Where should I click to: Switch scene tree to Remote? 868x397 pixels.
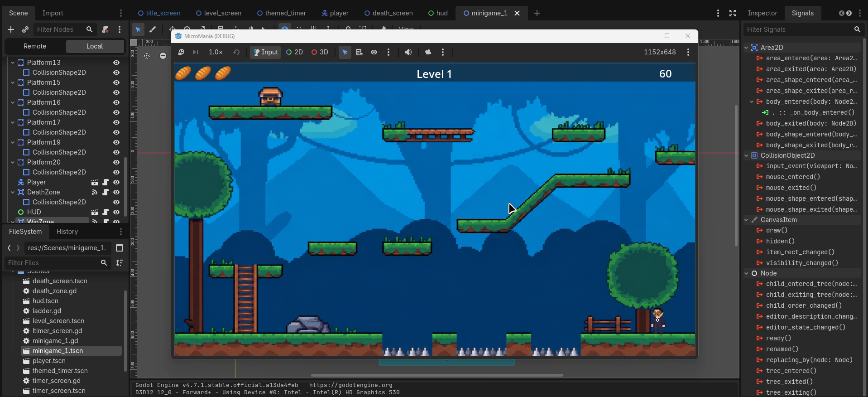[35, 46]
